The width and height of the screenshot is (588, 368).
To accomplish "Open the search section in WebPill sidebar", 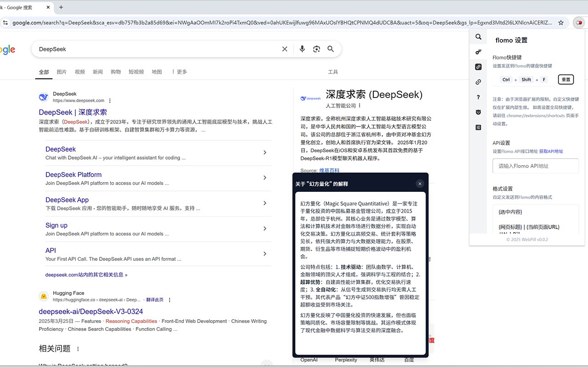I will [x=478, y=37].
